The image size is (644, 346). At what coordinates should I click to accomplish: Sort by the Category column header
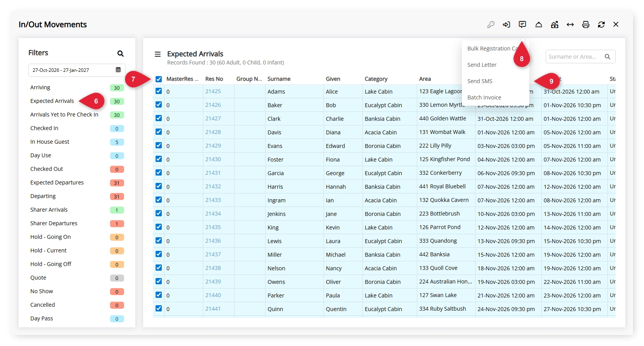coord(376,79)
